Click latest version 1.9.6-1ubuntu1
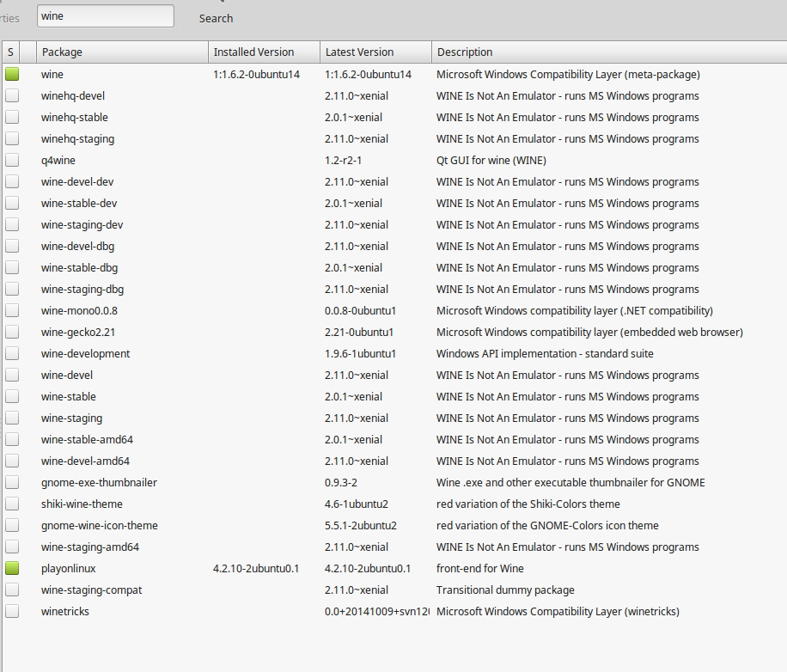Image resolution: width=787 pixels, height=672 pixels. [360, 353]
